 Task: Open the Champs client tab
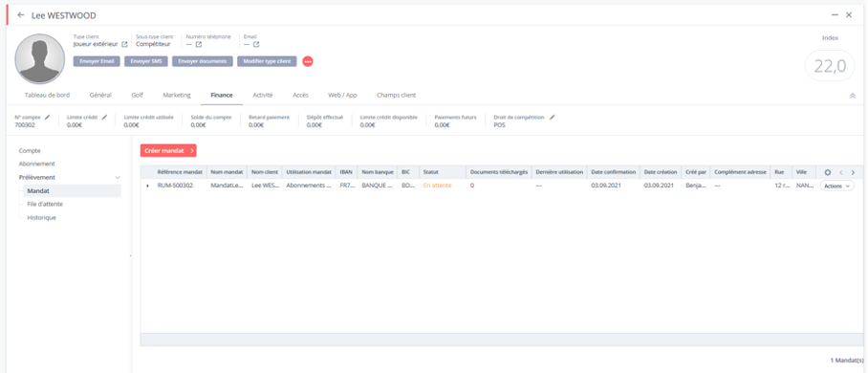click(x=397, y=96)
